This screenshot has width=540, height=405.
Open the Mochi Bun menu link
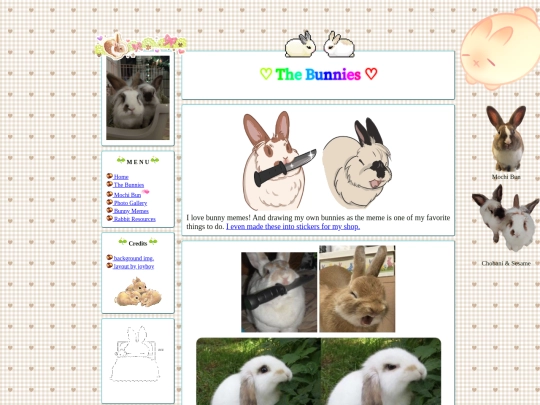click(x=127, y=195)
